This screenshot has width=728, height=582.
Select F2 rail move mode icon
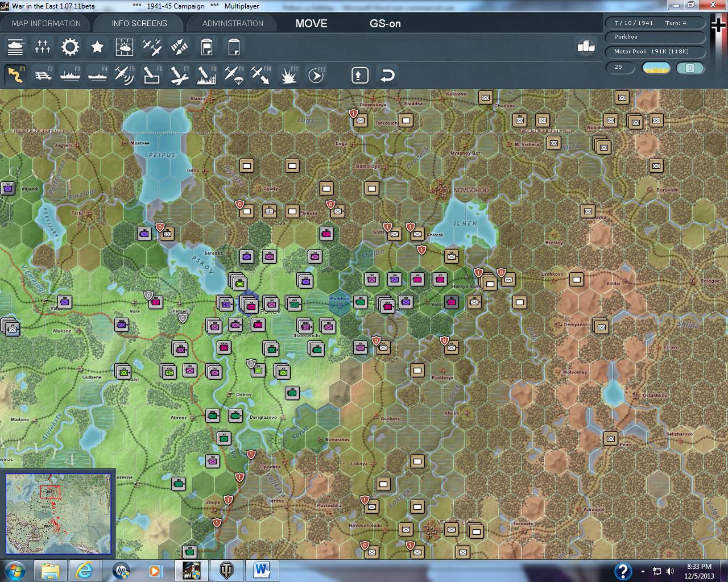coord(43,75)
